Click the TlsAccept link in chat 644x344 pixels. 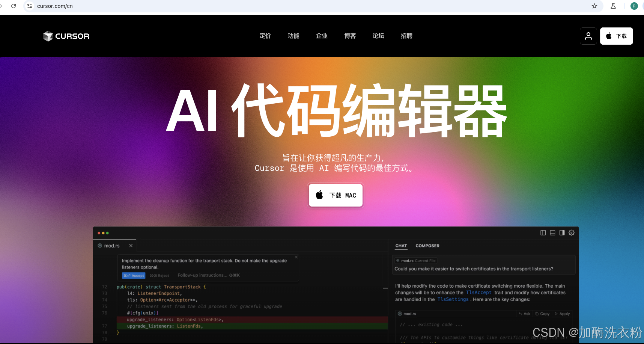(479, 293)
